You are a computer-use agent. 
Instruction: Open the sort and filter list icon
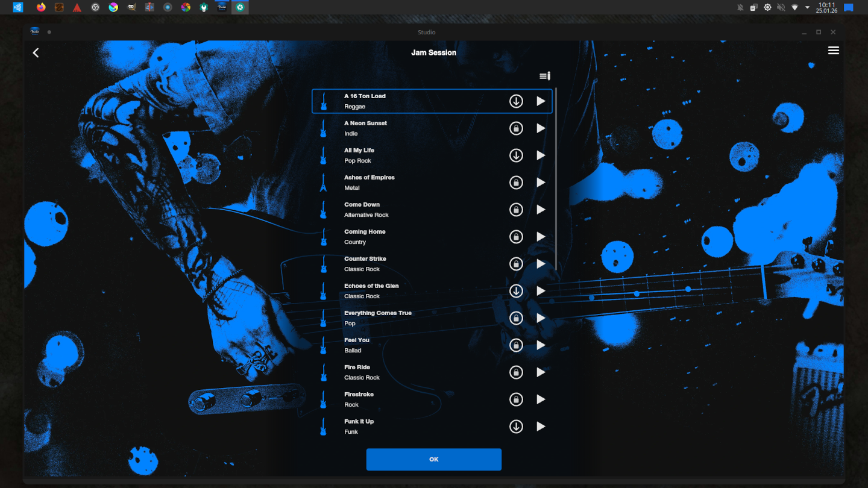[x=544, y=76]
